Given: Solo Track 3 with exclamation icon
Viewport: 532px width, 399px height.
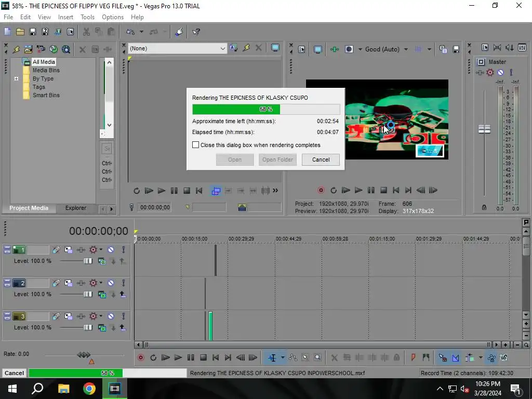Looking at the screenshot, I should pos(124,316).
